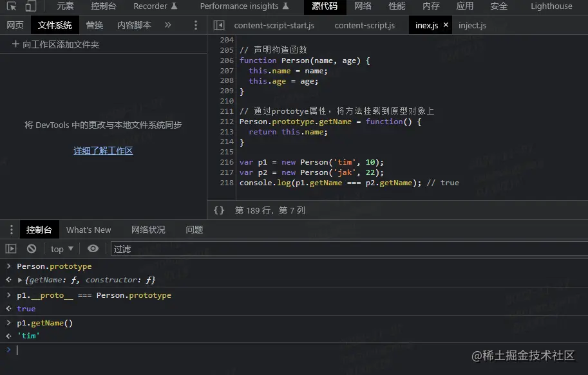Viewport: 588px width, 375px height.
Task: Click the p1.getName() console entry
Action: tap(45, 323)
